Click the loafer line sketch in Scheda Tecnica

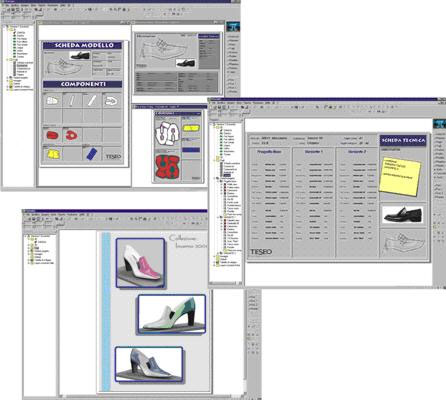404,243
